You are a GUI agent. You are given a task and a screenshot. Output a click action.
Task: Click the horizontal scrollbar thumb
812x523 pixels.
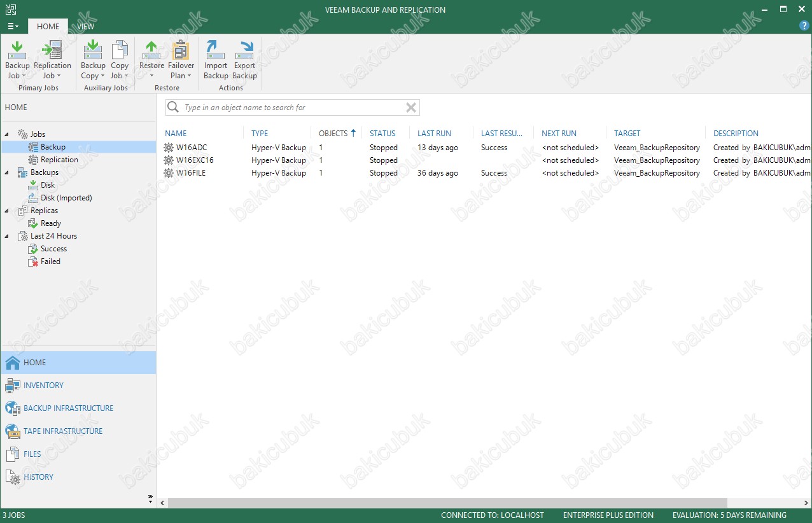click(x=447, y=503)
